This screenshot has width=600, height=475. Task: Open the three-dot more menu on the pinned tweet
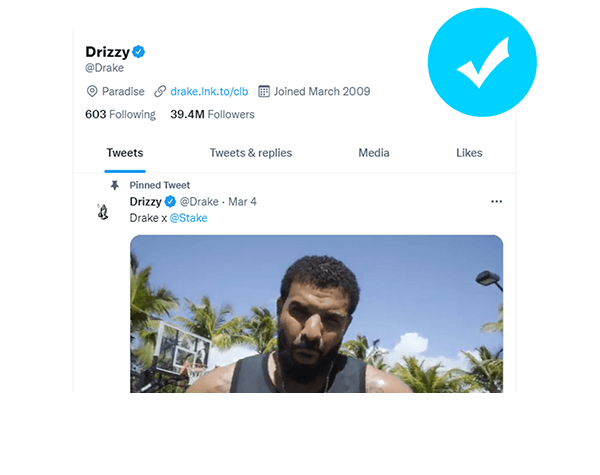point(496,201)
